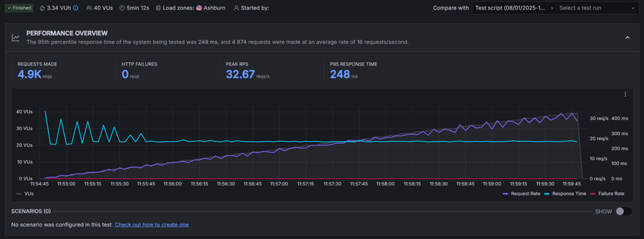Click the US flag icon beside Ashburn
644x239 pixels.
(x=199, y=8)
